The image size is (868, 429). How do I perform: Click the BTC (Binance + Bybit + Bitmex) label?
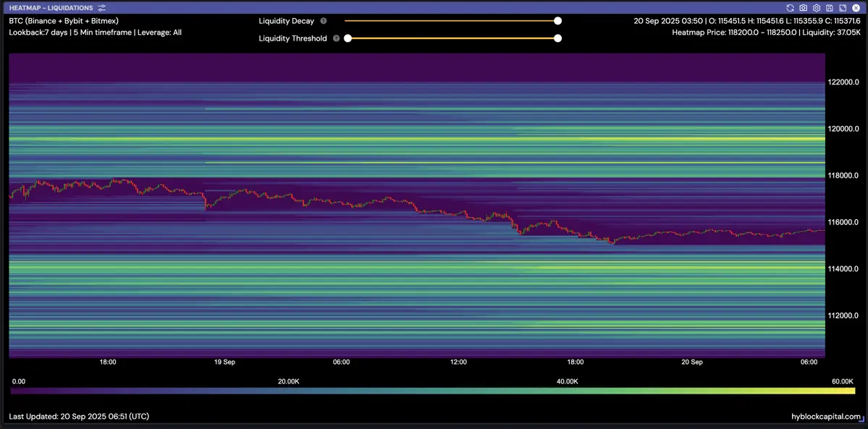[64, 21]
